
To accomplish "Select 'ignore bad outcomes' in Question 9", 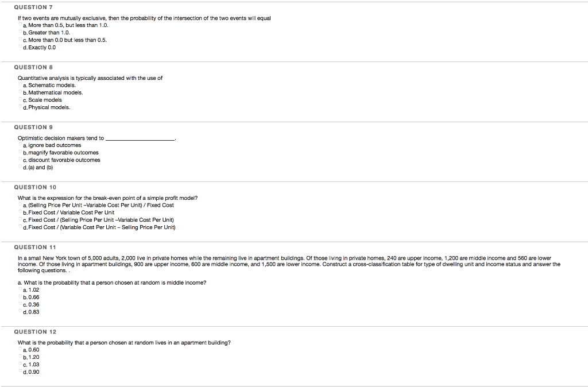I will 19,145.
